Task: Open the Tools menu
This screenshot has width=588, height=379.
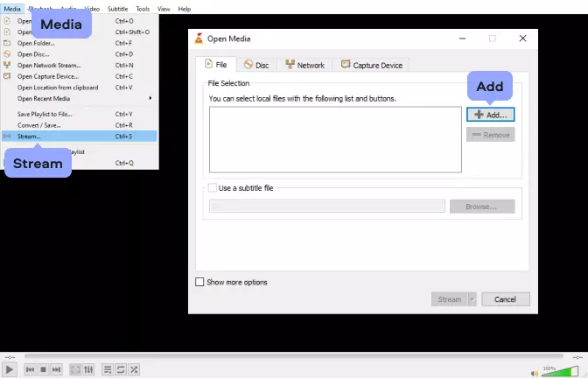Action: (x=143, y=9)
